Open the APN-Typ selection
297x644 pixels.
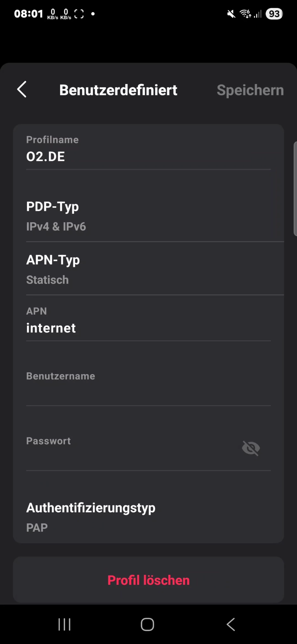[148, 269]
